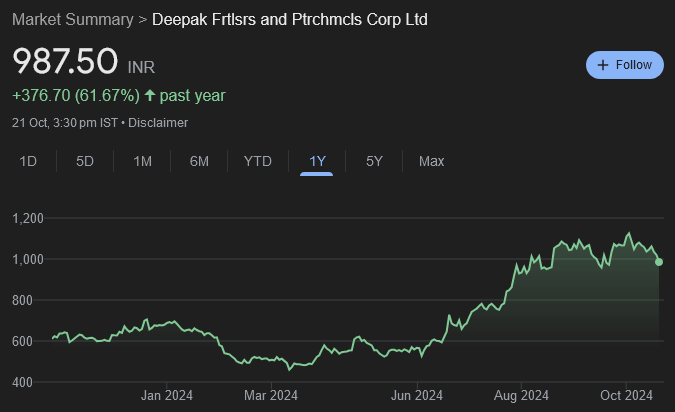Switch chart to 5Y range
The height and width of the screenshot is (412, 675).
[374, 161]
